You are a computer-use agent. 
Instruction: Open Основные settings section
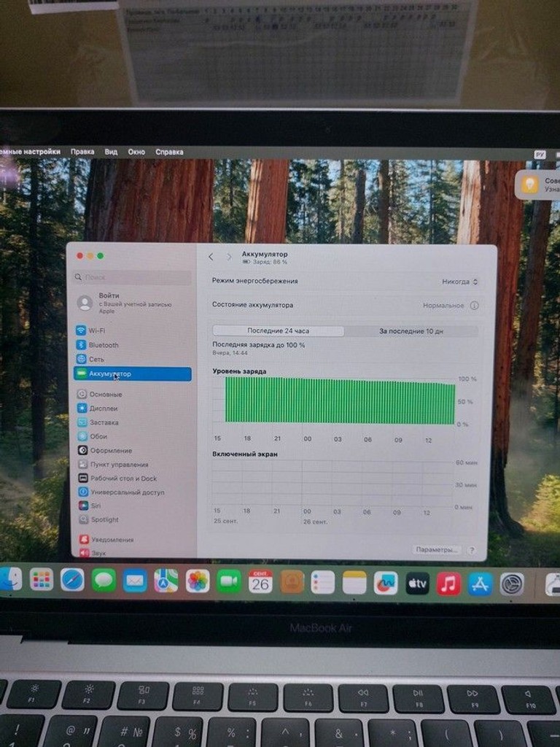[x=99, y=395]
